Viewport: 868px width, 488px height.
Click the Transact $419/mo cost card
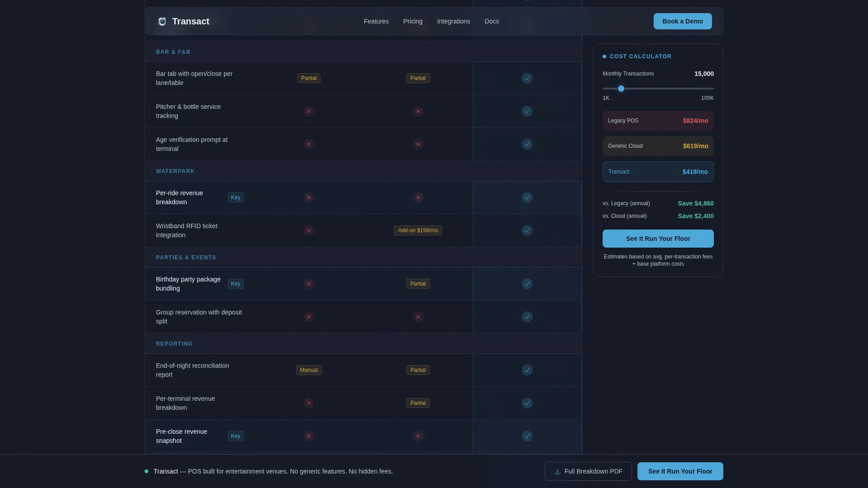pyautogui.click(x=658, y=172)
